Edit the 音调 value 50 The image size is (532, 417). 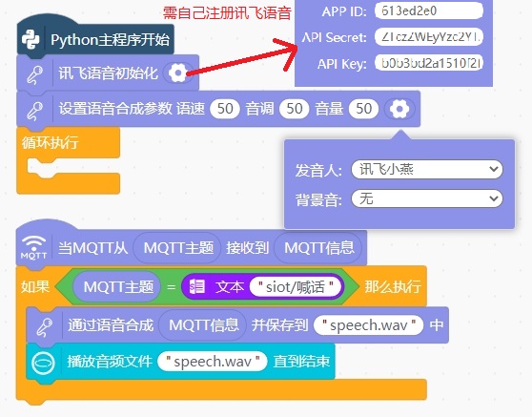coord(295,109)
